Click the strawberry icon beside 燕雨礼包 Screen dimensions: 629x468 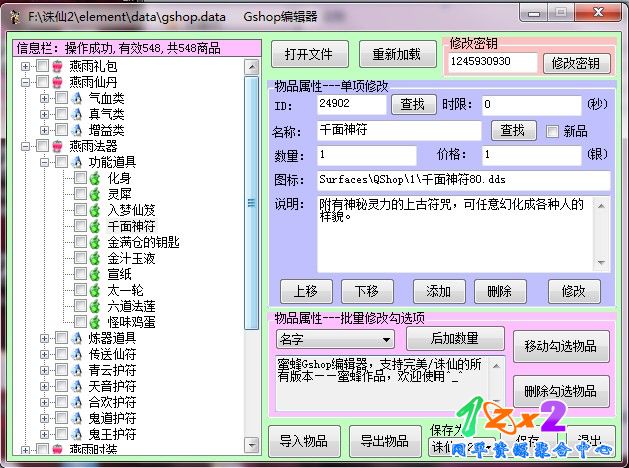point(58,66)
